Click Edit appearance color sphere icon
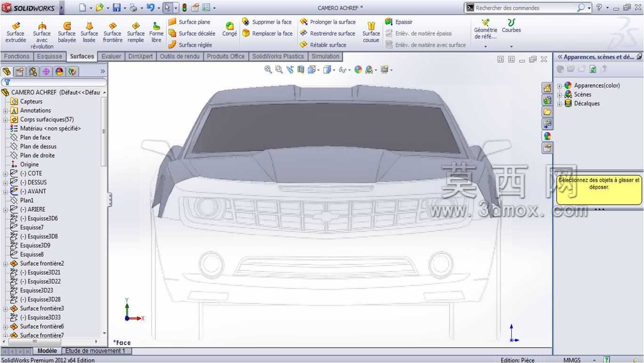The width and height of the screenshot is (644, 363). tap(358, 70)
